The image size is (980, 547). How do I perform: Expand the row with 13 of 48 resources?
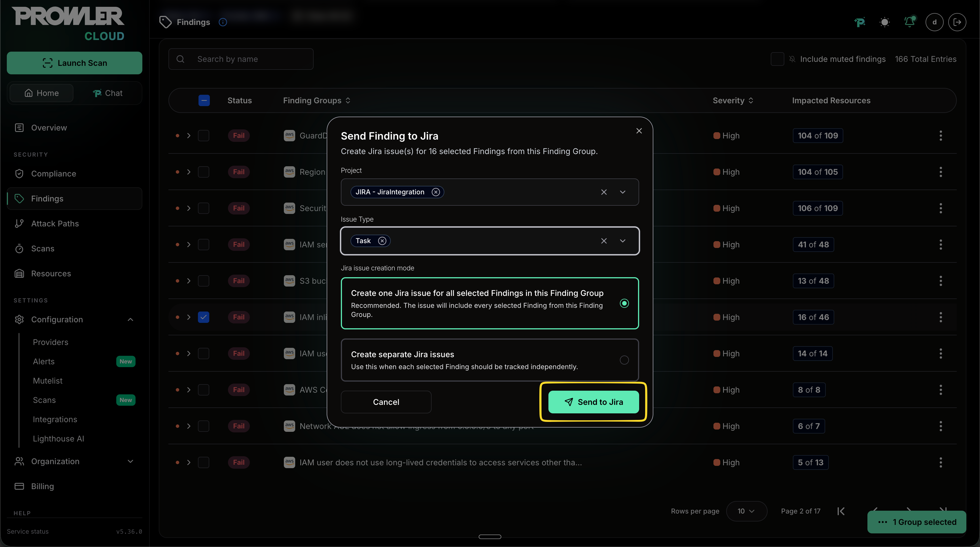pos(189,281)
